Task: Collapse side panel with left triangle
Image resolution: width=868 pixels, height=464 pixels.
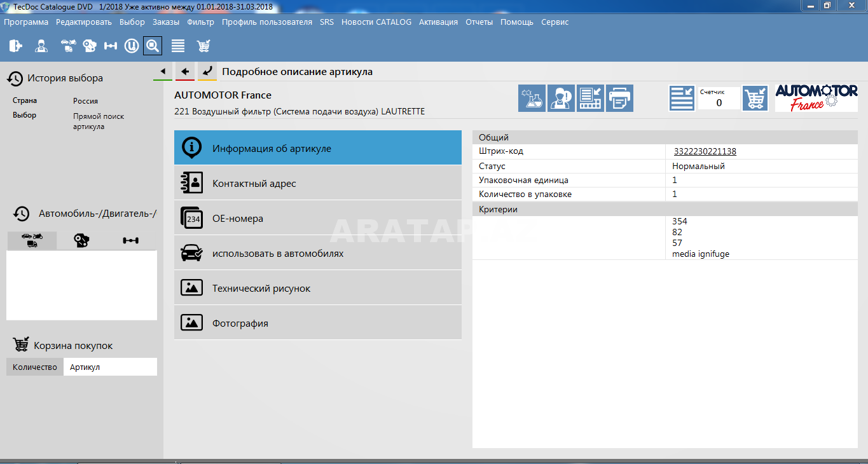Action: tap(163, 71)
